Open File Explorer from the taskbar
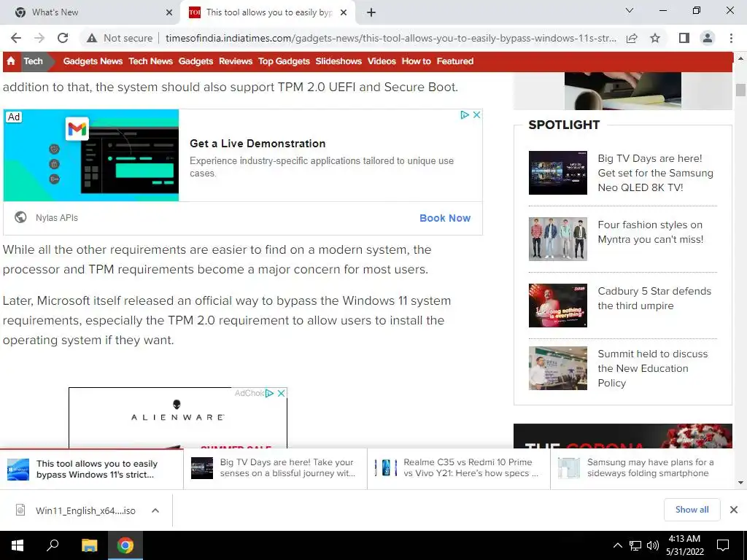This screenshot has height=560, width=747. tap(89, 545)
